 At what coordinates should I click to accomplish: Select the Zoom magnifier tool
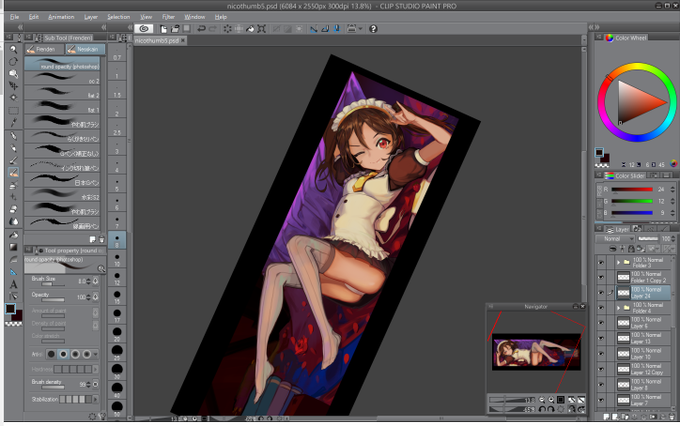13,49
